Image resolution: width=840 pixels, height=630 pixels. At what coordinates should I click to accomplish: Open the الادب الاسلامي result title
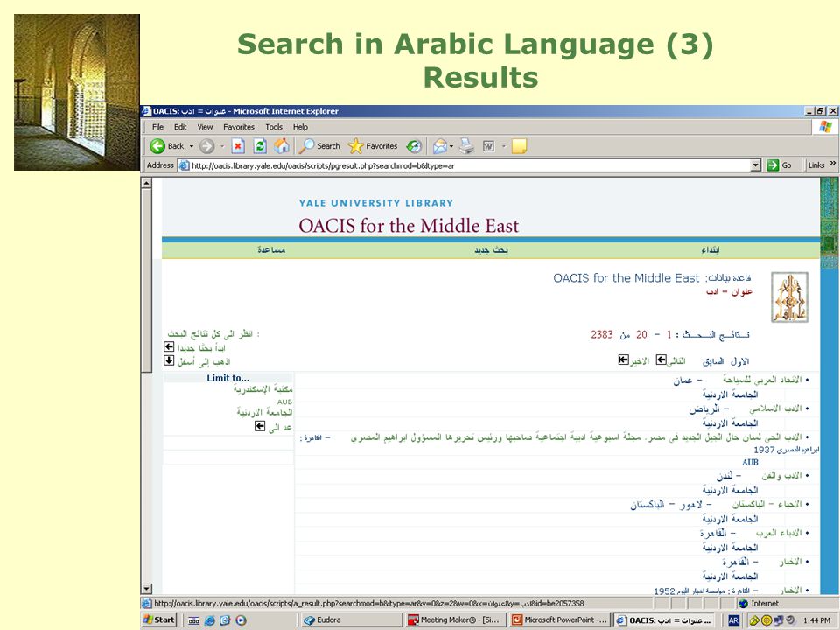[x=776, y=409]
